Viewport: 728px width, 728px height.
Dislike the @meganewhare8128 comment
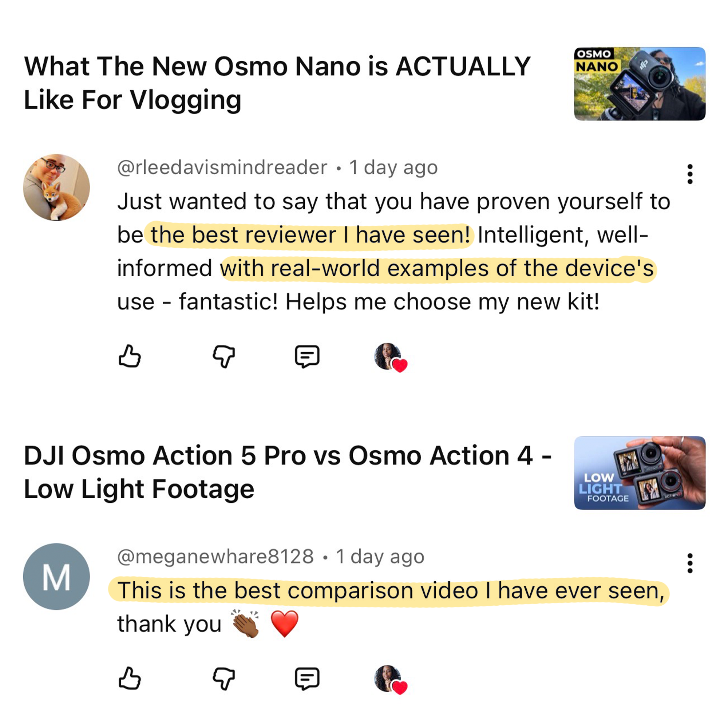coord(224,678)
